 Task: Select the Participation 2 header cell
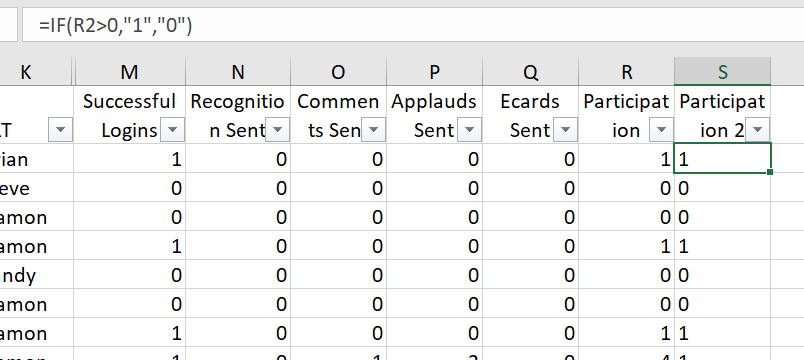tap(722, 115)
